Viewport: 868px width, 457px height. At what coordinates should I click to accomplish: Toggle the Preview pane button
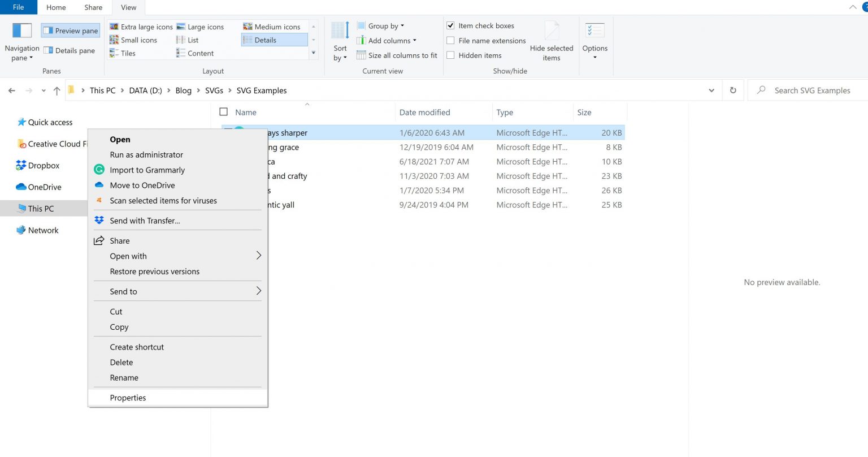pyautogui.click(x=71, y=31)
